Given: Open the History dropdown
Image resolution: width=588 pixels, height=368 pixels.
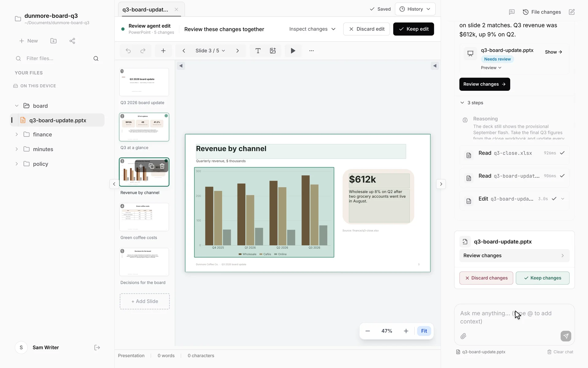Looking at the screenshot, I should tap(415, 9).
